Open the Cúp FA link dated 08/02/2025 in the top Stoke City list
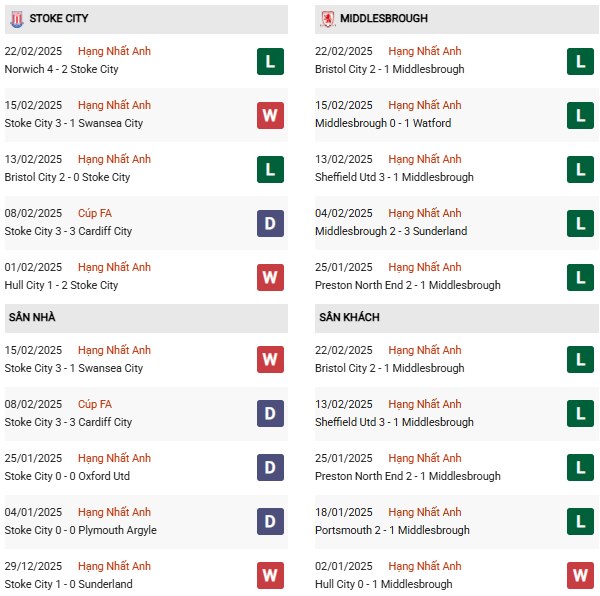 (95, 213)
